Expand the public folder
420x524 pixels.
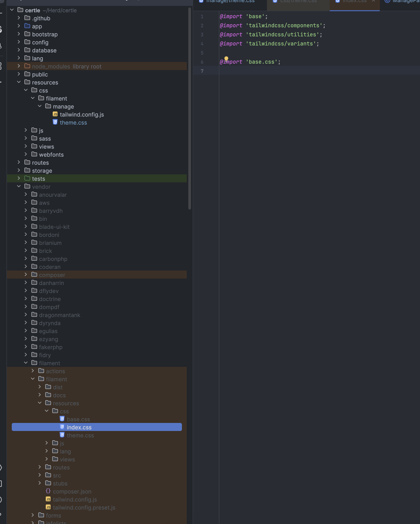point(19,74)
